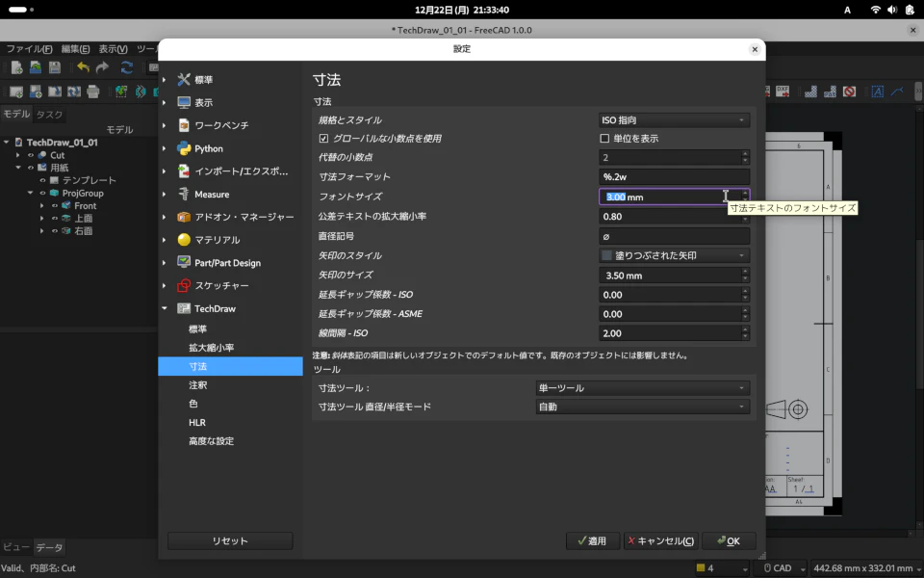Click the 矢印のサイズ field showing 3.50 mm

pyautogui.click(x=674, y=276)
